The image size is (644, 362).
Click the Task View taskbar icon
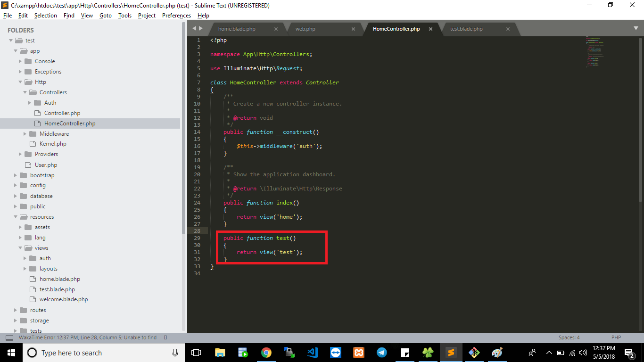pos(196,353)
